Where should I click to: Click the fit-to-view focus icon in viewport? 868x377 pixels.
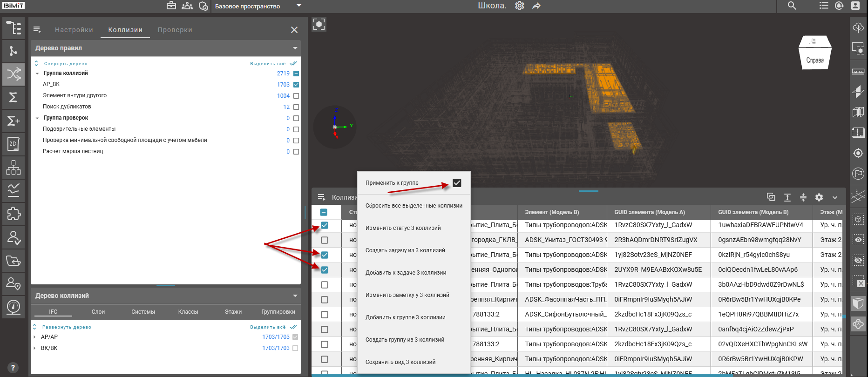319,24
